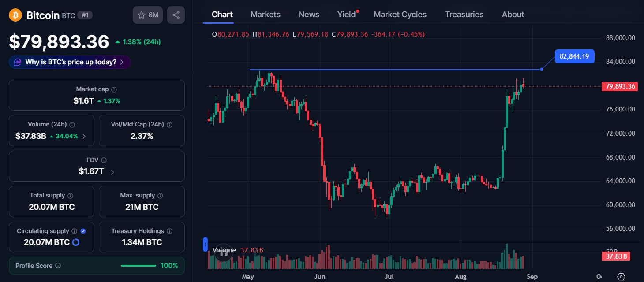Expand the FDV details chevron
The image size is (644, 282).
point(112,172)
